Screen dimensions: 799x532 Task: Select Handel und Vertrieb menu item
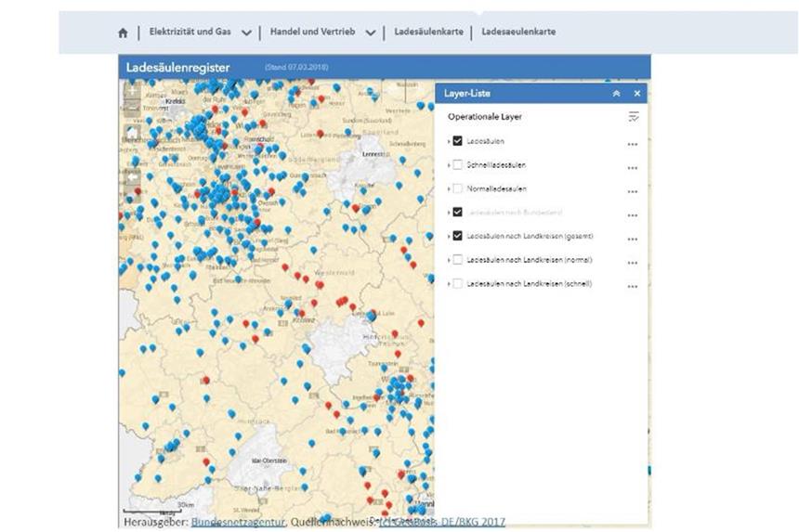coord(312,32)
